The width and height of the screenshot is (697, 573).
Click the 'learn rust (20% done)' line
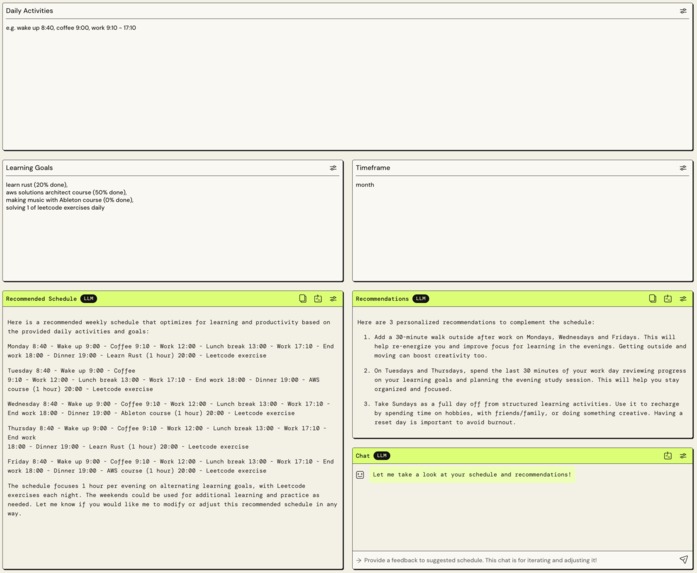point(36,184)
